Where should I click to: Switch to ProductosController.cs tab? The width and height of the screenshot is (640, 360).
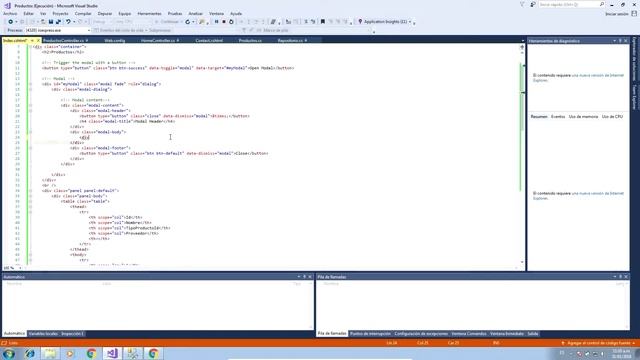tap(63, 40)
